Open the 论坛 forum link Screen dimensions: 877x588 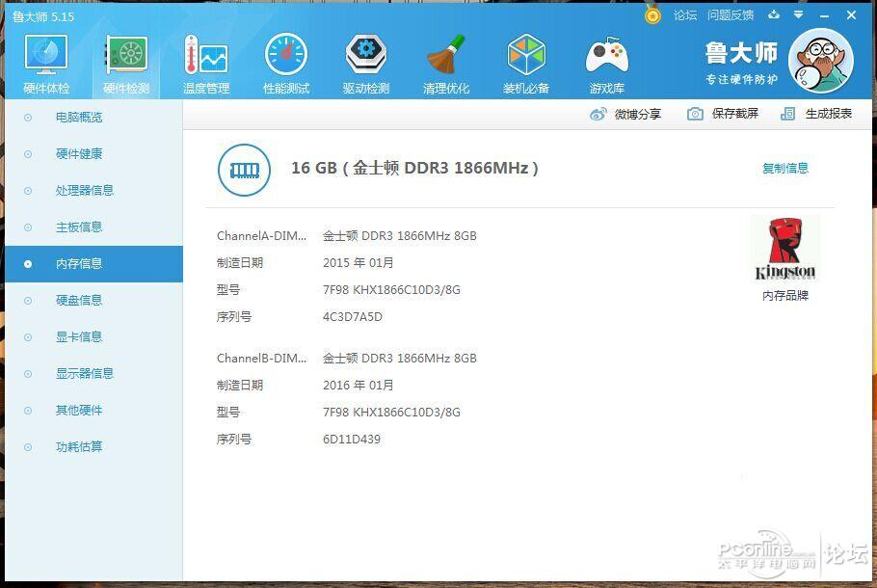click(x=685, y=15)
